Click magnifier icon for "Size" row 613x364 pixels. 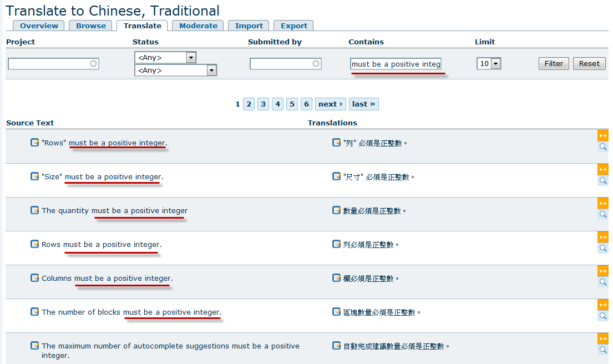click(x=603, y=181)
